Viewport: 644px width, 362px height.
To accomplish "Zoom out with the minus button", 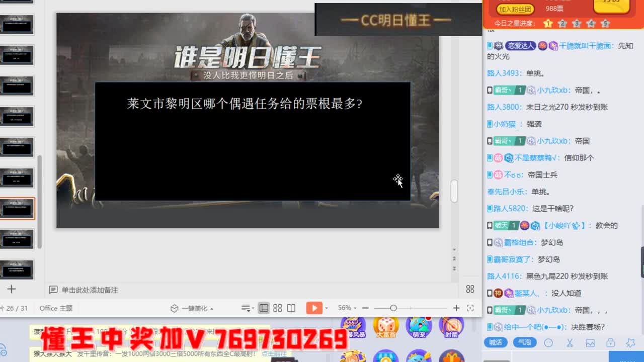I will (365, 308).
